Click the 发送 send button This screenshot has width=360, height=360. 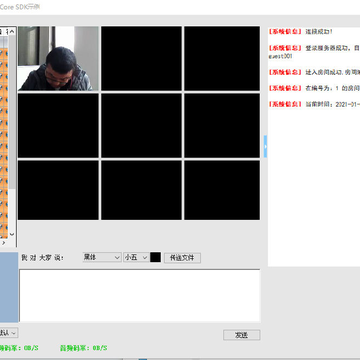[242, 335]
